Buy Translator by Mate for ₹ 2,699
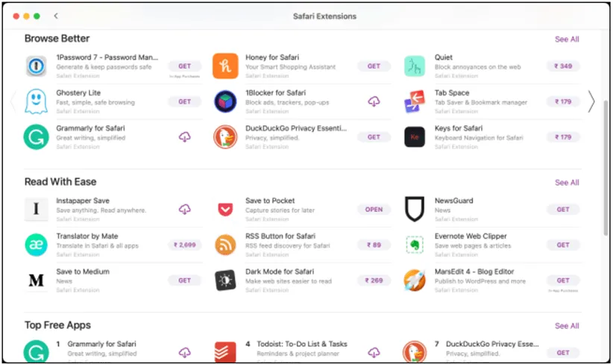613x364 pixels. click(x=184, y=245)
